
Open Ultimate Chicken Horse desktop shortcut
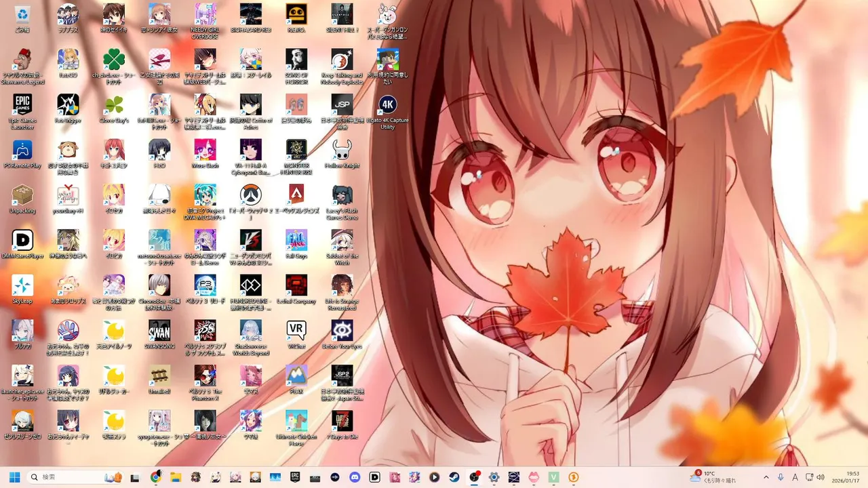tap(296, 428)
